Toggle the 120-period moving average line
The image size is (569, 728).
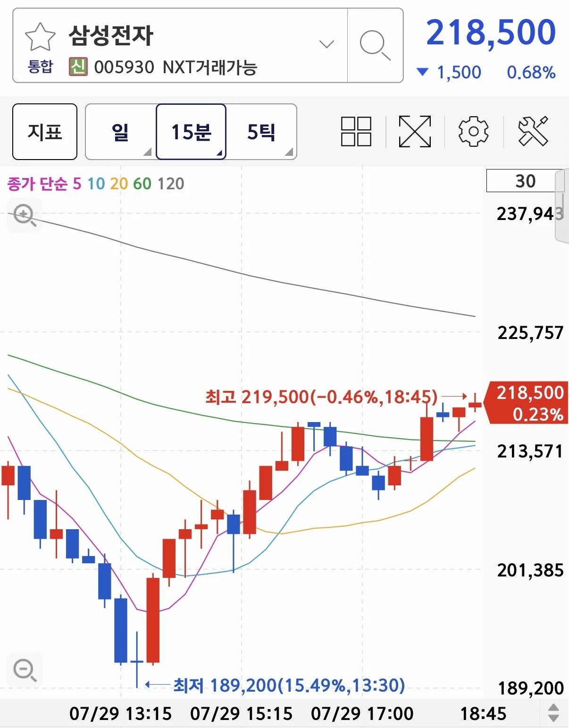tap(170, 184)
